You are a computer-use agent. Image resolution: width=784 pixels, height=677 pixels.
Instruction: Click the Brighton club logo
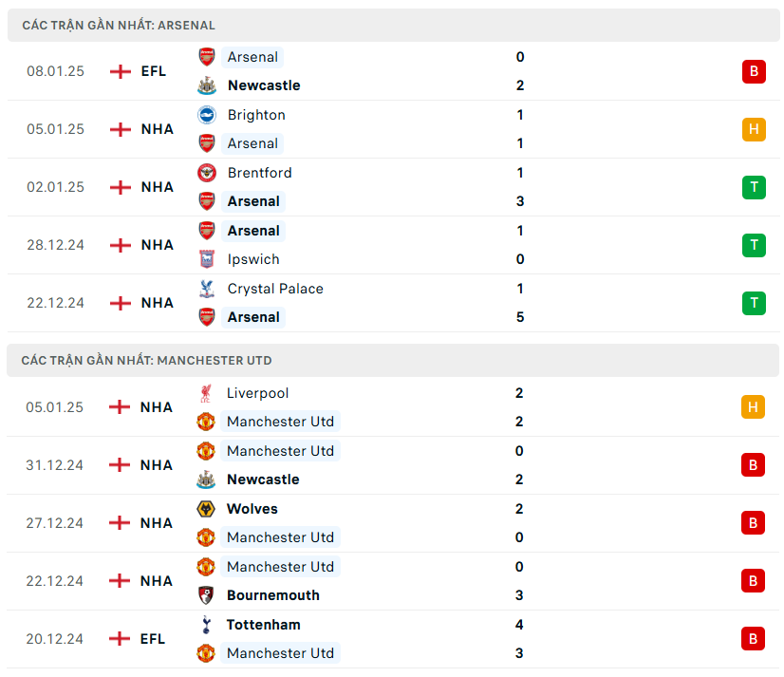pos(206,115)
